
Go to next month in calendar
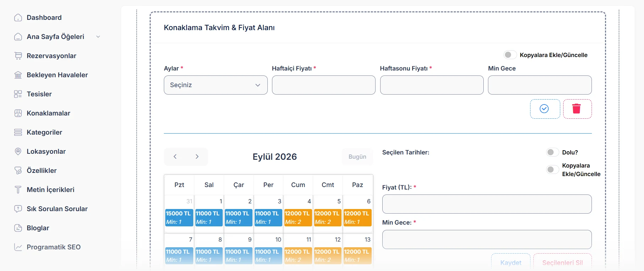197,157
